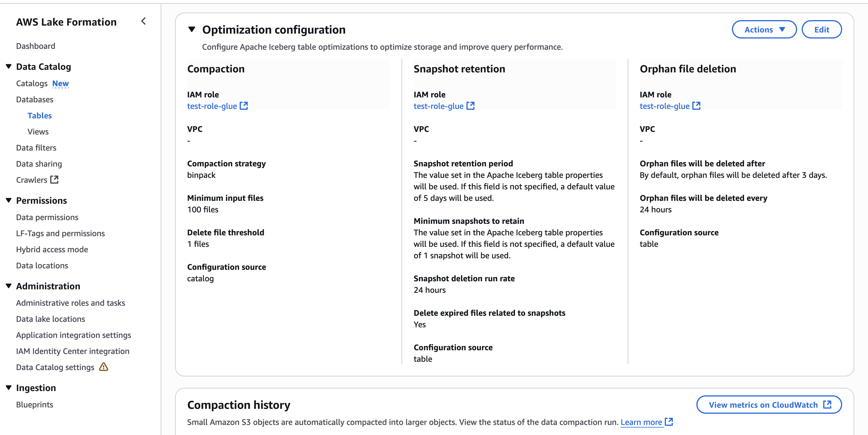Collapse the Optimization configuration section

pos(191,29)
